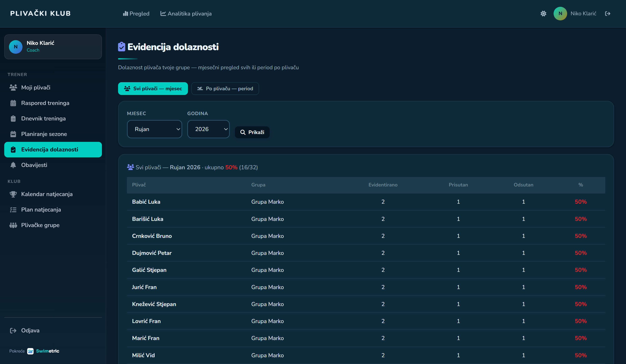Image resolution: width=626 pixels, height=364 pixels.
Task: Click the Planiranje sezone calendar icon
Action: 13,134
